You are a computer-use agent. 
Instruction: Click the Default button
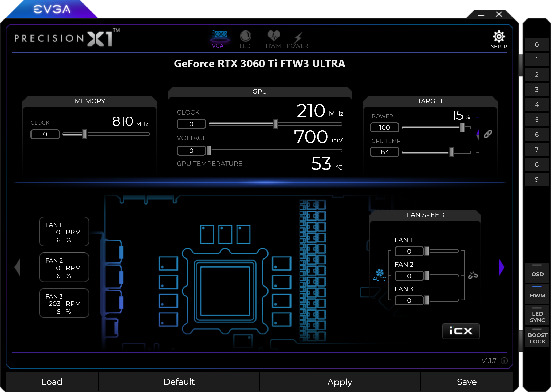[179, 382]
